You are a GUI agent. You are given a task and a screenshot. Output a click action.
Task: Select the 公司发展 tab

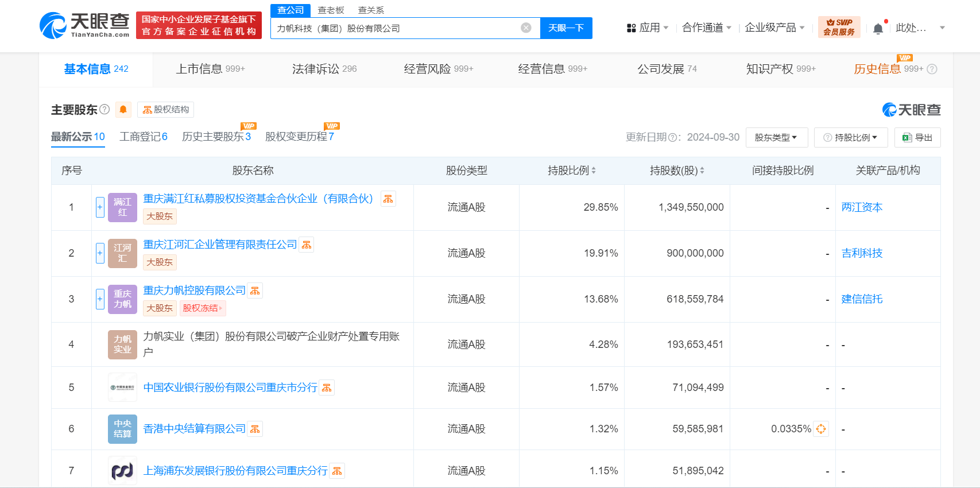667,69
